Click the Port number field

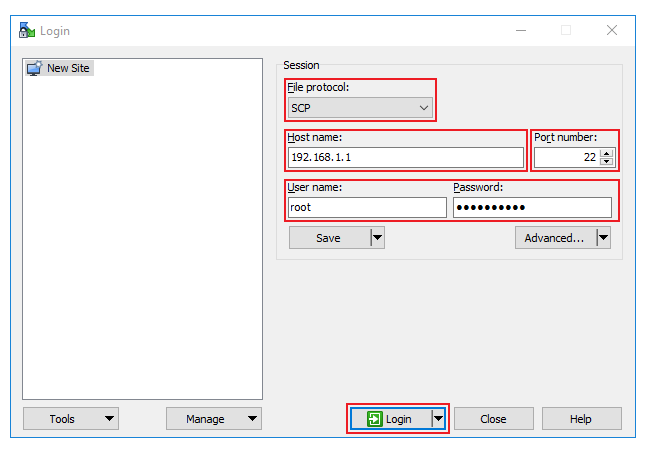pyautogui.click(x=566, y=157)
